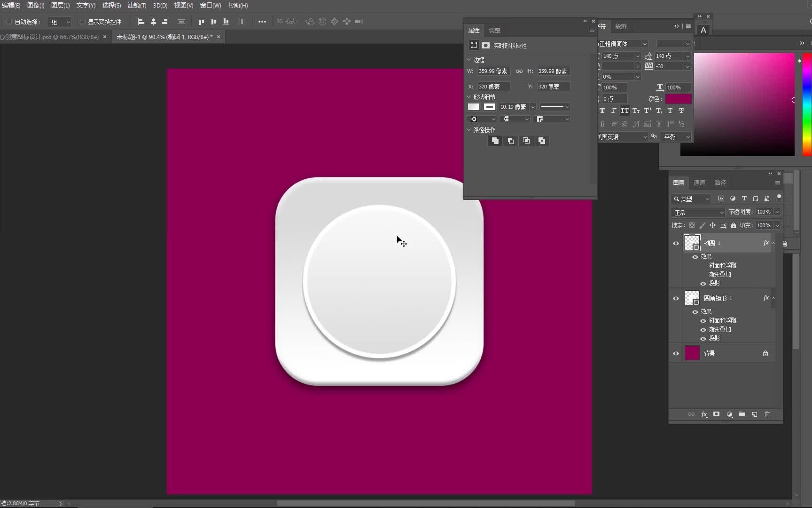
Task: Open the 滤镜(T) menu
Action: [137, 5]
